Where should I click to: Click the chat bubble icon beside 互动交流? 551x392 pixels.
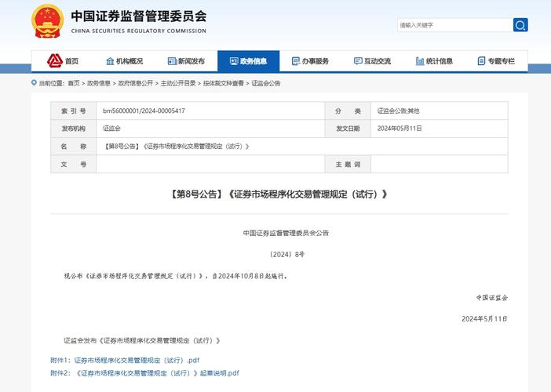pyautogui.click(x=358, y=61)
